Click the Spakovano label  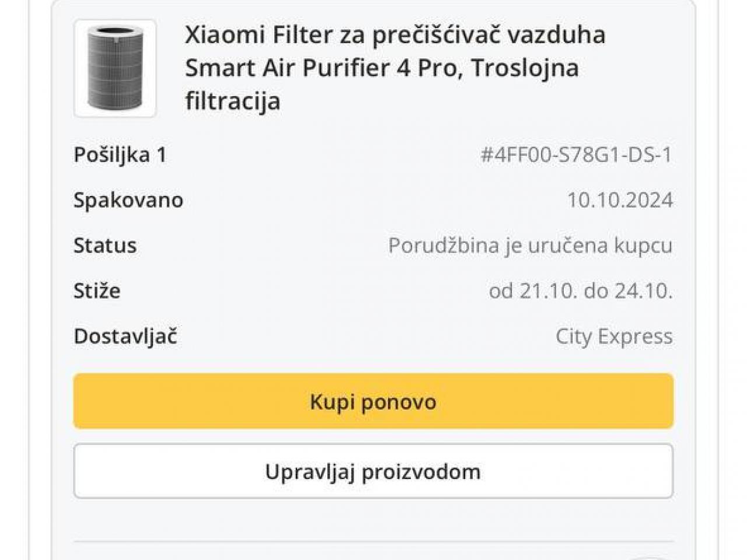pyautogui.click(x=128, y=200)
